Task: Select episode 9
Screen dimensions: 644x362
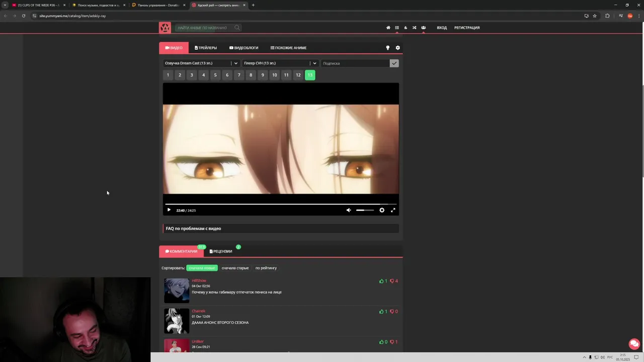Action: [263, 75]
